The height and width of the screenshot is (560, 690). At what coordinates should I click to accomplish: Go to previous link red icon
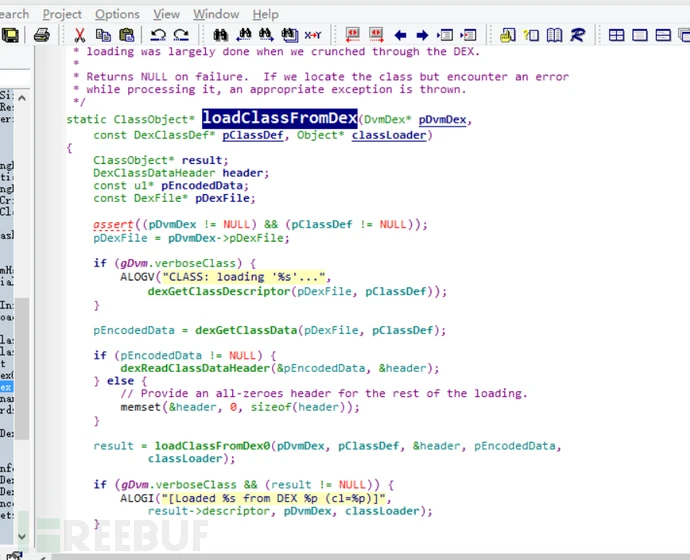click(x=352, y=35)
